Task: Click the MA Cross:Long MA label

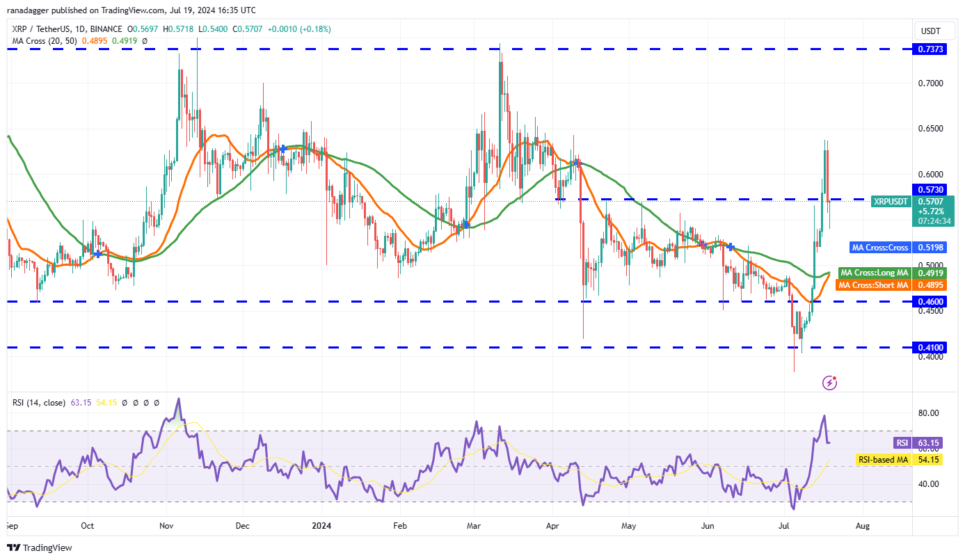Action: 875,273
